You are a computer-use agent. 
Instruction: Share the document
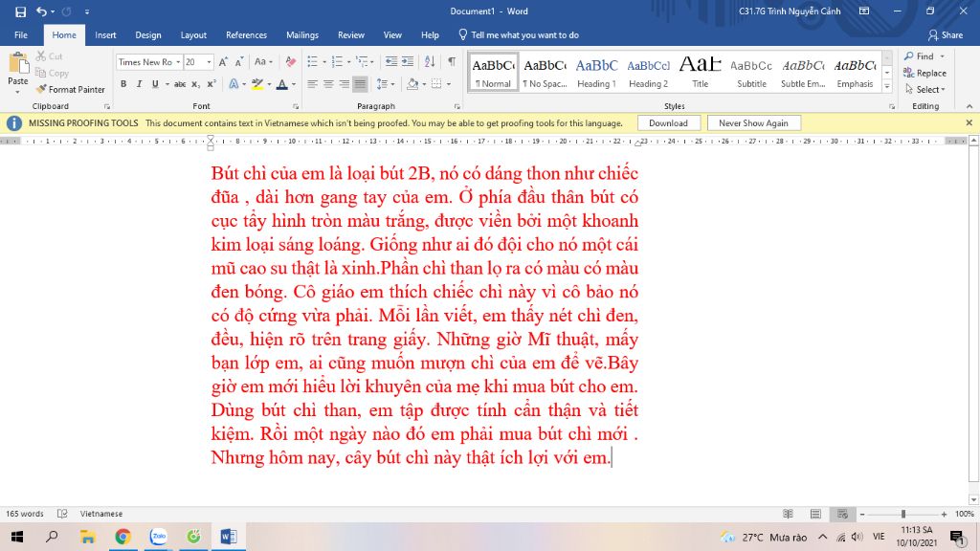point(945,35)
